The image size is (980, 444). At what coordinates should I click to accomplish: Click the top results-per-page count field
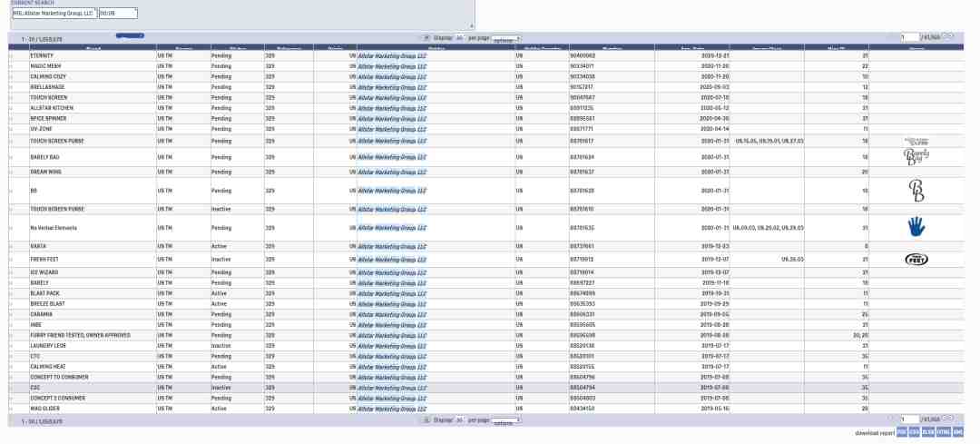pyautogui.click(x=459, y=38)
